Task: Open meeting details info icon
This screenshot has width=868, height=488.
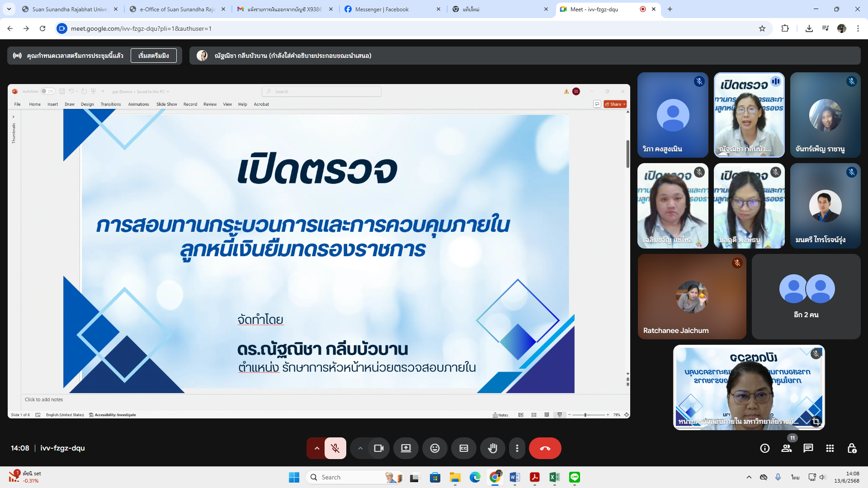Action: [x=764, y=448]
